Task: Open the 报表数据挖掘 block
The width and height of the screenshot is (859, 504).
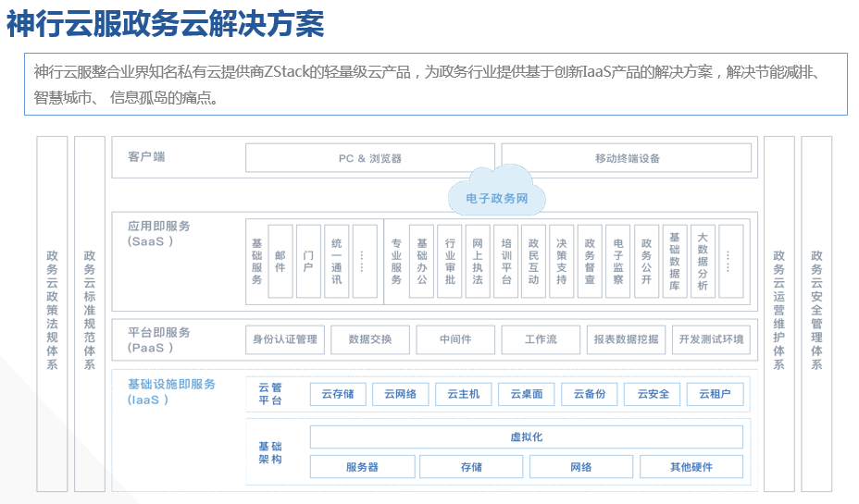Action: pos(626,339)
